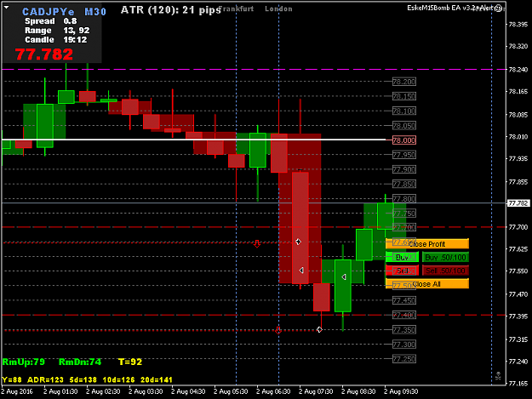Open the chart menu triangle at top-left corner
The image size is (532, 399).
coord(7,7)
